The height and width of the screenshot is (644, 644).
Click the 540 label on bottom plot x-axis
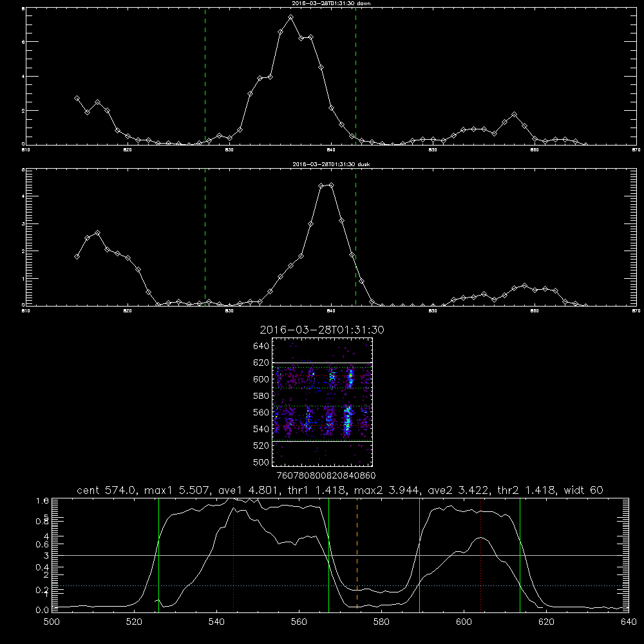point(216,622)
